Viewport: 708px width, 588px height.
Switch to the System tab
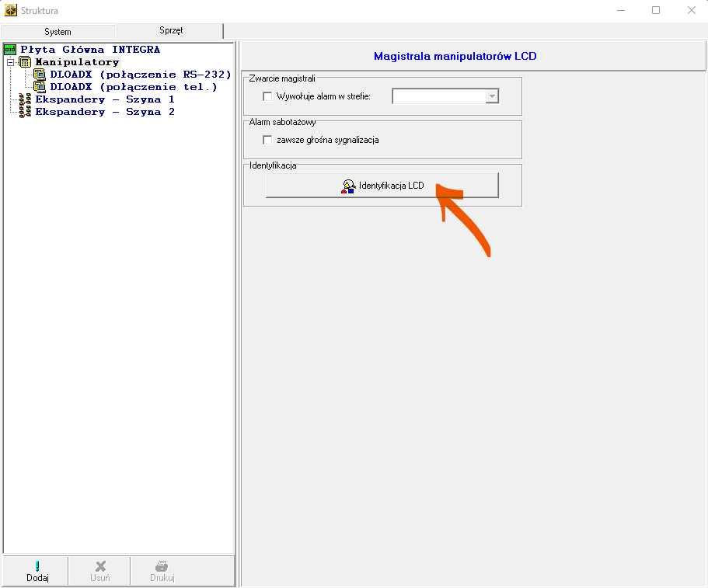[58, 32]
